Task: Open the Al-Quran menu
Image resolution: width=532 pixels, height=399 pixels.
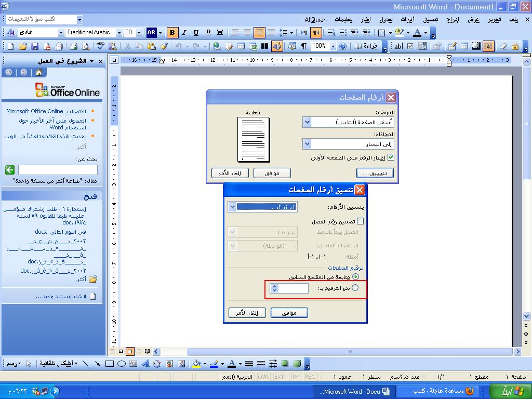Action: [315, 20]
